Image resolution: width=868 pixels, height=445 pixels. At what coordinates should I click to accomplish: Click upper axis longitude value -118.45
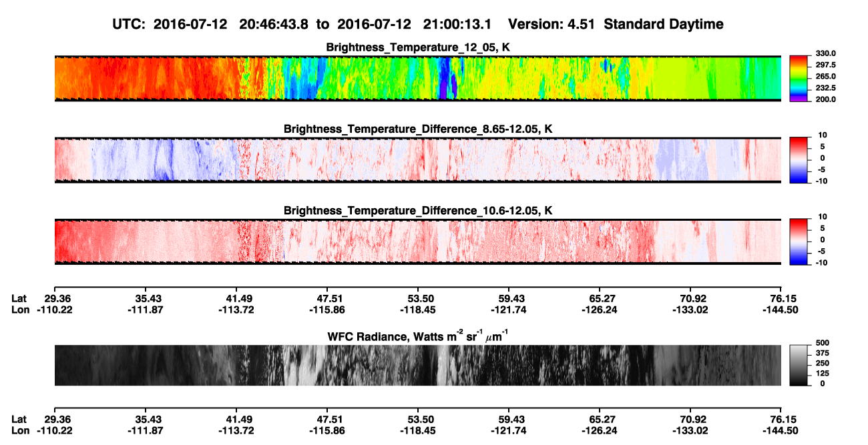(x=418, y=310)
